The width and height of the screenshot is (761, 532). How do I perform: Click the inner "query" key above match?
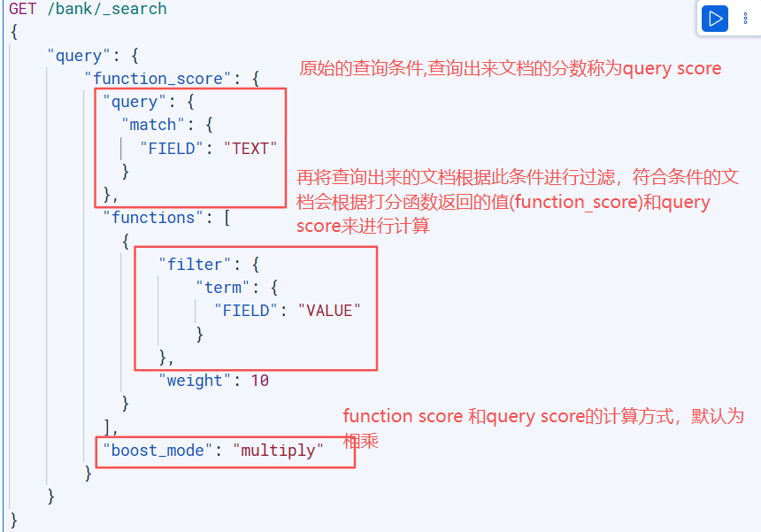[135, 102]
